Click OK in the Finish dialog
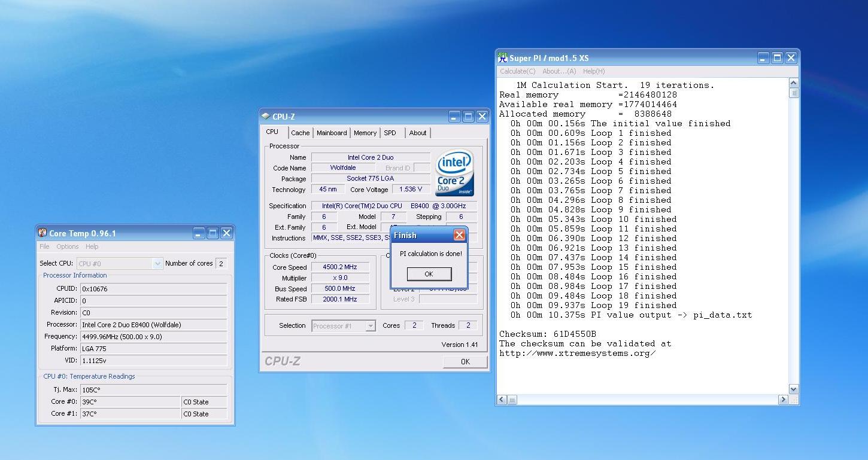The height and width of the screenshot is (460, 868). 429,274
